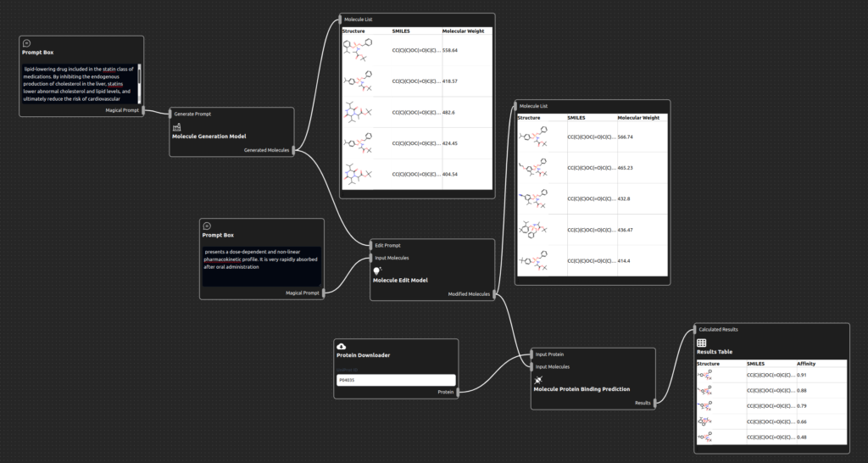Click the Results Table grid icon

[702, 343]
